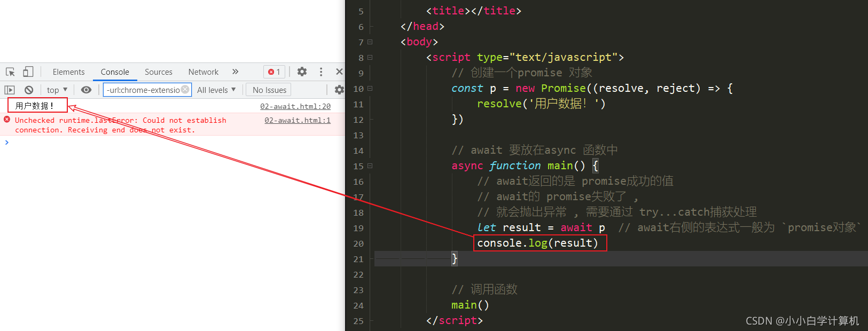
Task: Switch to the Console tab
Action: pos(115,72)
